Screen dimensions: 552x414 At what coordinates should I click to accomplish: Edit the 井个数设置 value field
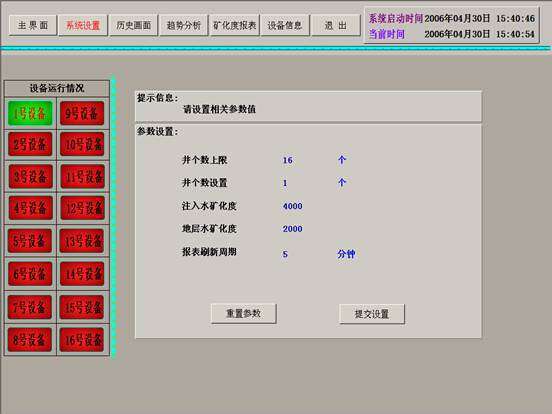click(285, 183)
